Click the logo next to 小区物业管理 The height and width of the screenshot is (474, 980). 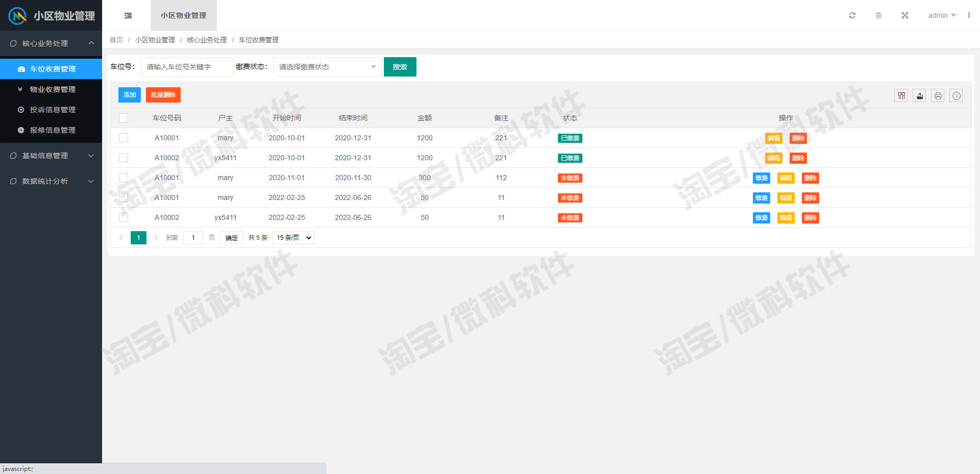(17, 16)
